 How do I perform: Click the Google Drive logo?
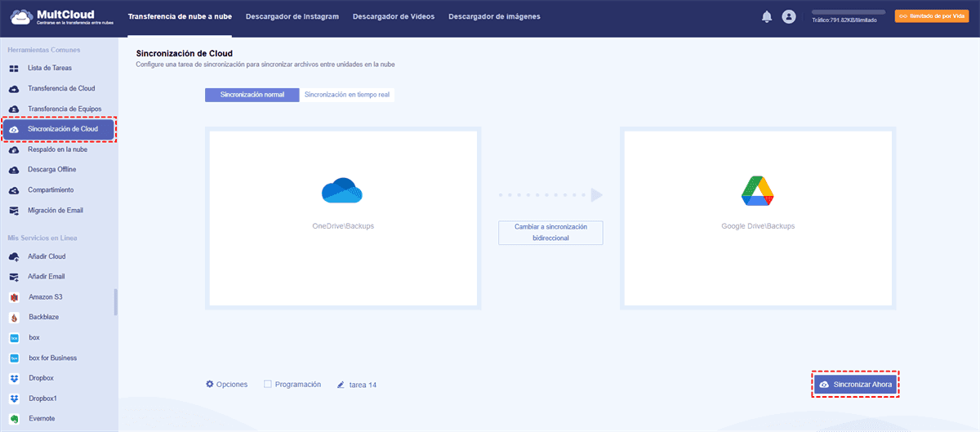point(757,190)
